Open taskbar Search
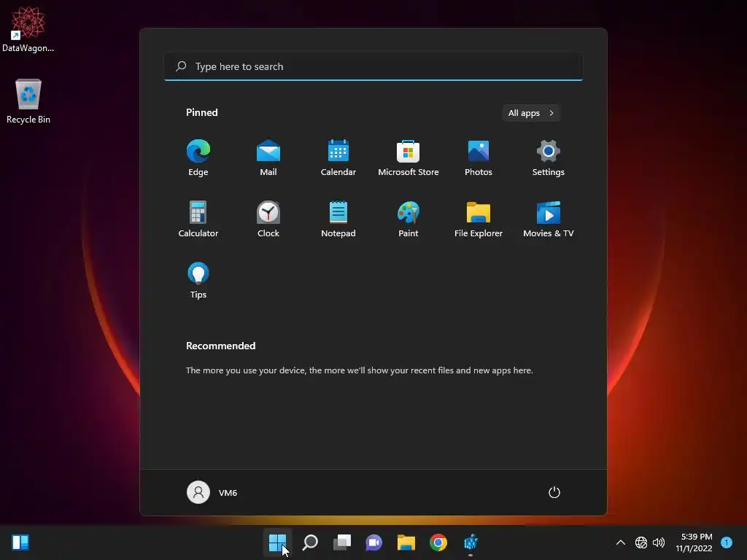Screen dimensions: 747x560 (310, 542)
